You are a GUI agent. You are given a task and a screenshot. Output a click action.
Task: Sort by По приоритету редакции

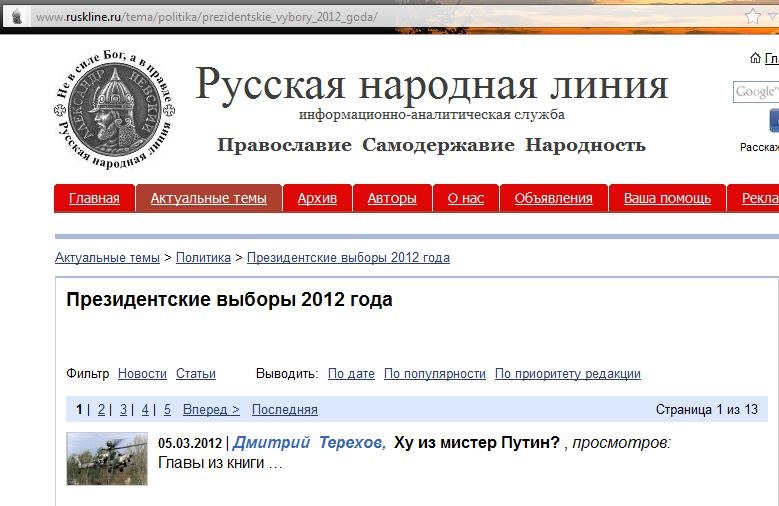[x=567, y=374]
